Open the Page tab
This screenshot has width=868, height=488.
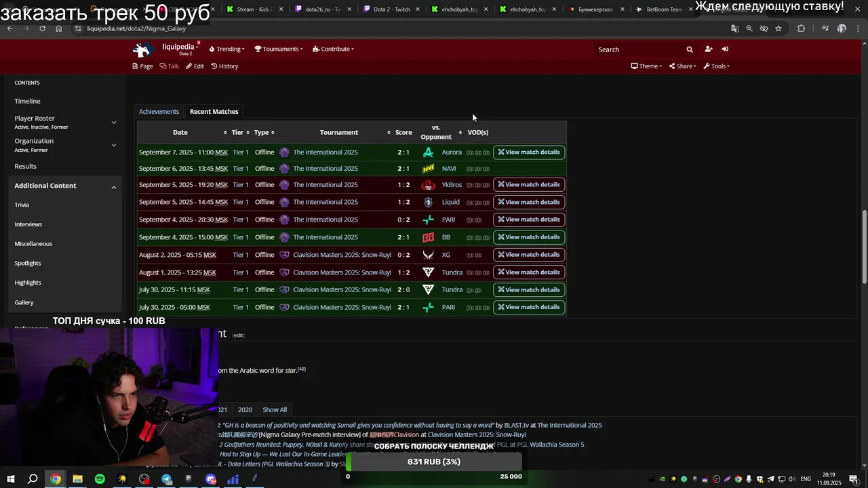pyautogui.click(x=142, y=66)
